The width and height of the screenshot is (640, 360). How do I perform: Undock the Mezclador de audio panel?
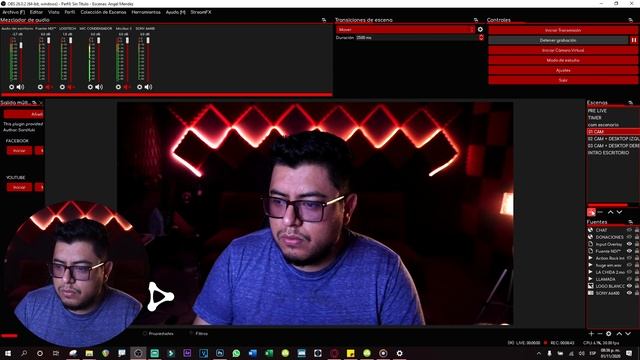click(324, 20)
